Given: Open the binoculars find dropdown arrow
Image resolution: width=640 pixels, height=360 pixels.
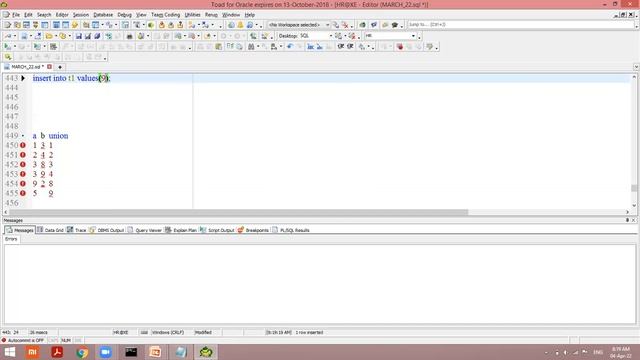Looking at the screenshot, I should 258,47.
